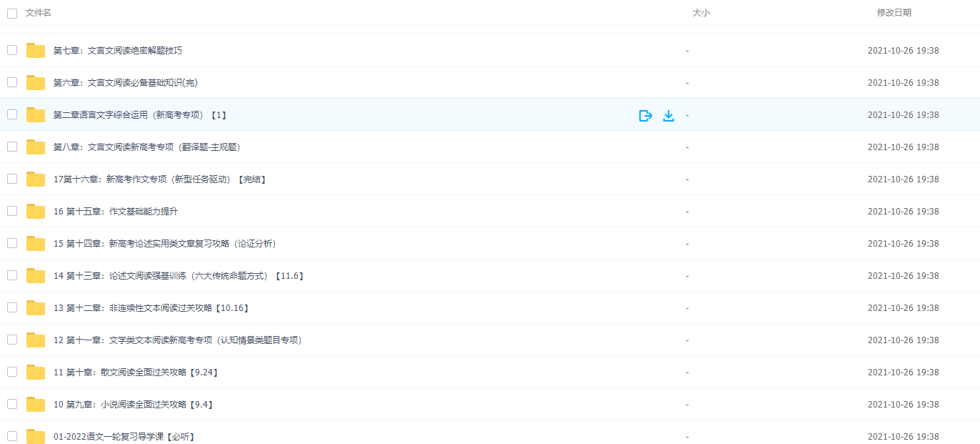The width and height of the screenshot is (980, 444).
Task: Open 12 第十一章 文学类文本阅读新高考专项
Action: click(177, 340)
